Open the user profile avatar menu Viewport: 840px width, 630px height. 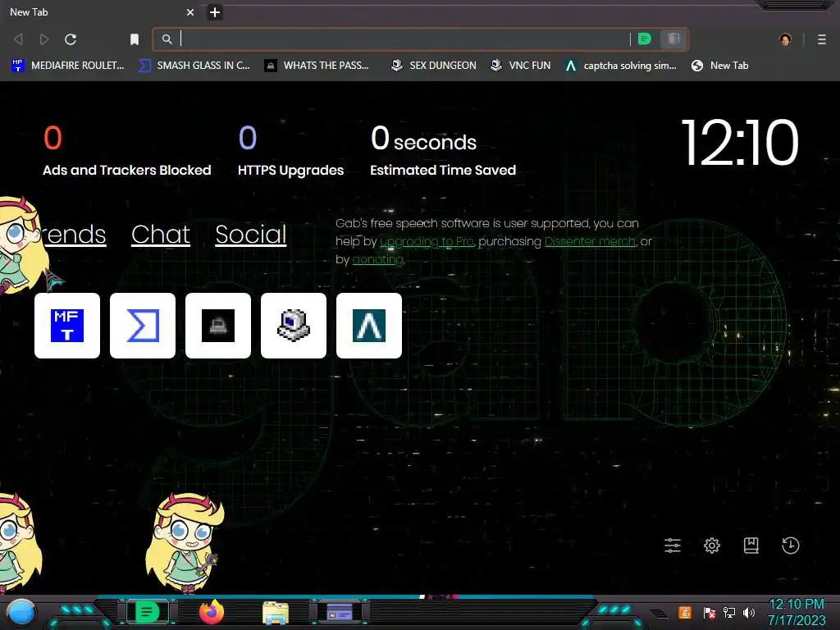(x=785, y=39)
